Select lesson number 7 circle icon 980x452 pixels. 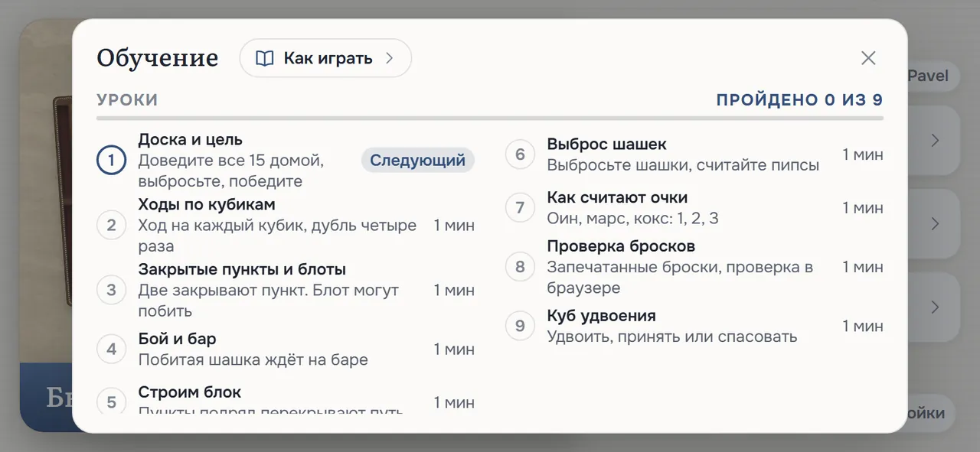520,207
